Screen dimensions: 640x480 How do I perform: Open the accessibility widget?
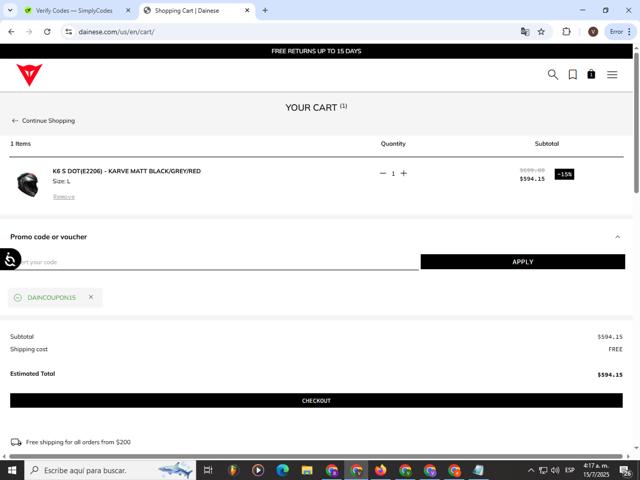[x=10, y=259]
